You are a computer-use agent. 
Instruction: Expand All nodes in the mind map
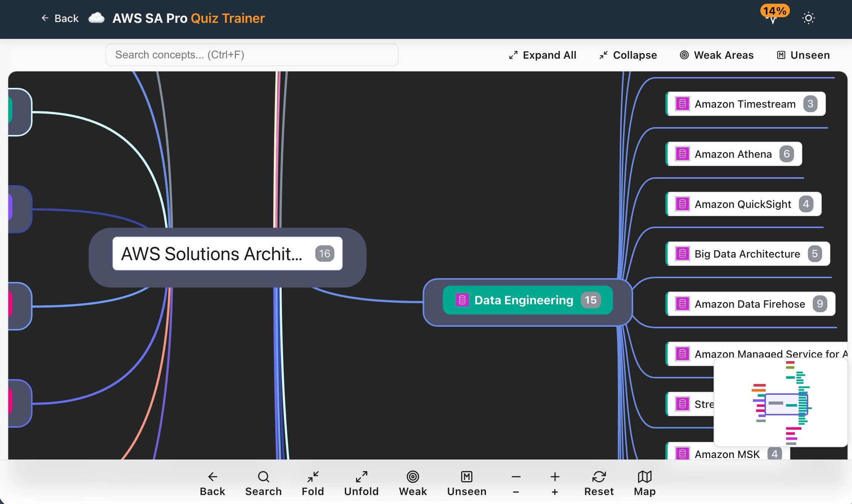click(x=542, y=55)
